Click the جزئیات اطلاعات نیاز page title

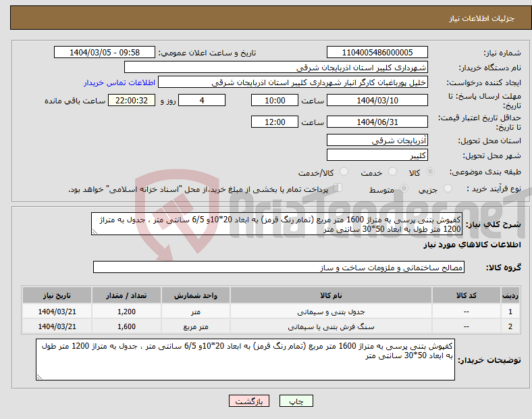(x=482, y=18)
